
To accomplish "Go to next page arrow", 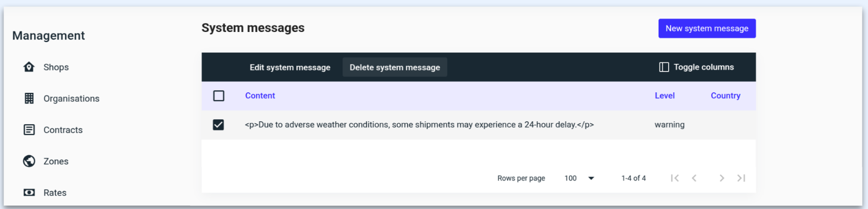I will (721, 178).
